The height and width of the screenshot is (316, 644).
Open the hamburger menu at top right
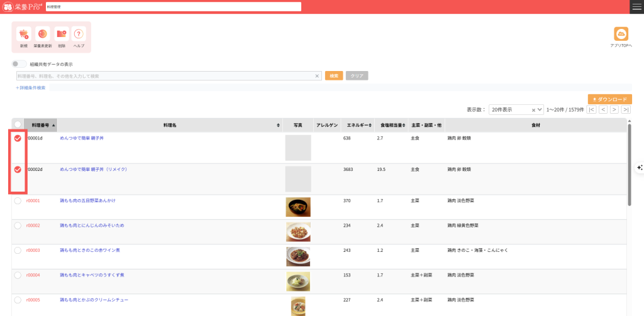click(x=636, y=6)
